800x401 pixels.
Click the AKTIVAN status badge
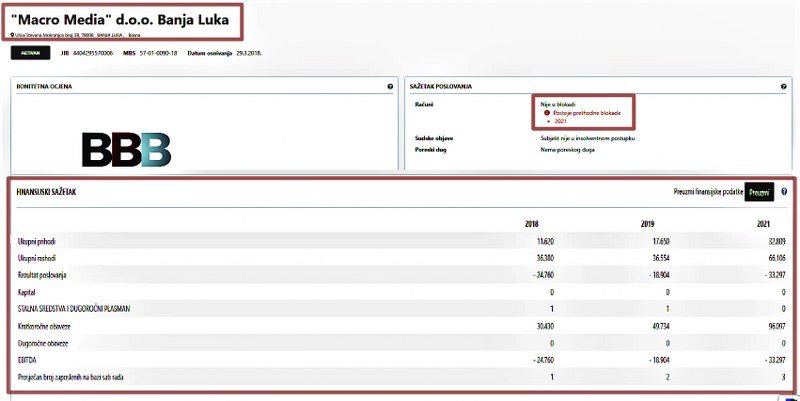pos(30,53)
